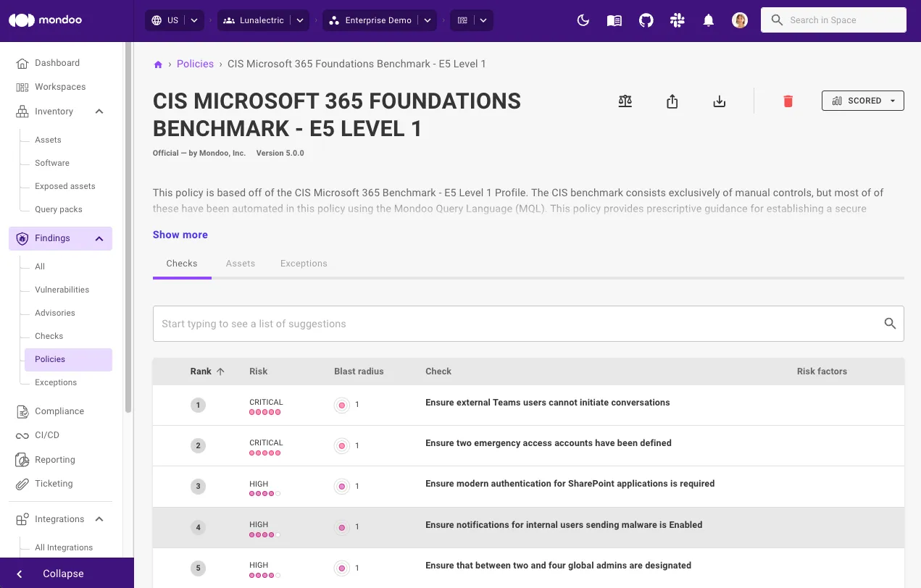
Task: Download the policy with download icon
Action: point(719,101)
